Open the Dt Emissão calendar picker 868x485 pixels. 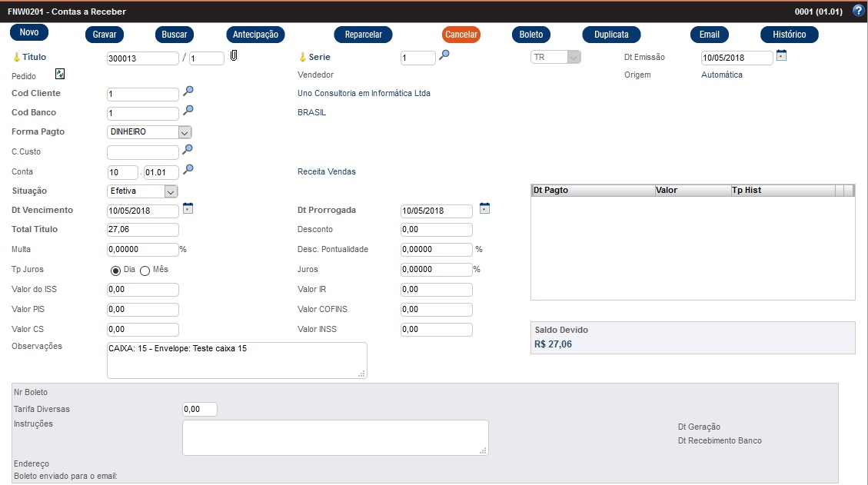pyautogui.click(x=782, y=55)
